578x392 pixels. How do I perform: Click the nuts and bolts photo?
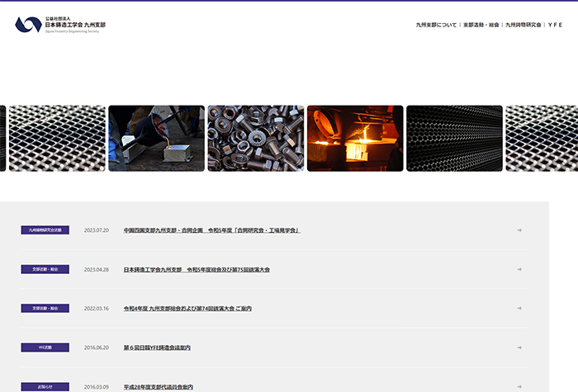click(x=255, y=138)
